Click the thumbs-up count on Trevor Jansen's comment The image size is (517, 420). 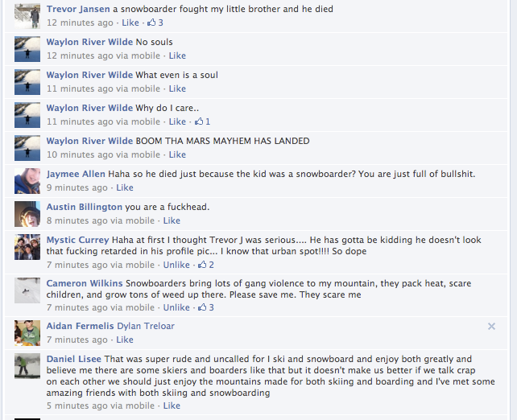point(155,23)
